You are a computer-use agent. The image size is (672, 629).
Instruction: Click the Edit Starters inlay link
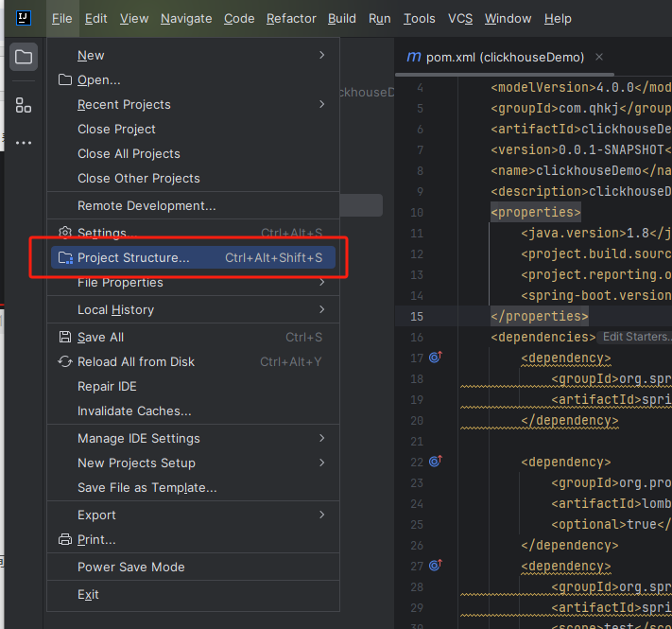tap(637, 337)
